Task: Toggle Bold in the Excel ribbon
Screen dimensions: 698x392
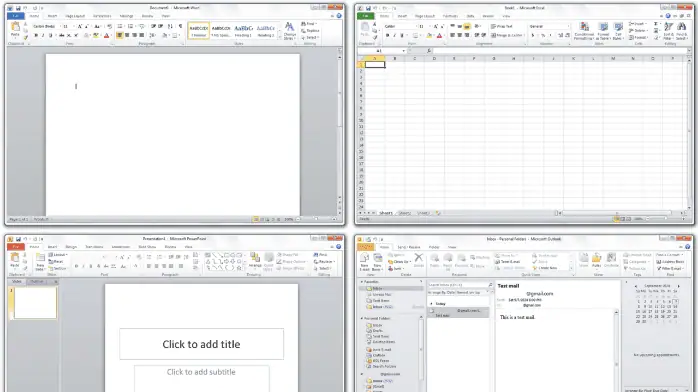Action: [x=387, y=35]
